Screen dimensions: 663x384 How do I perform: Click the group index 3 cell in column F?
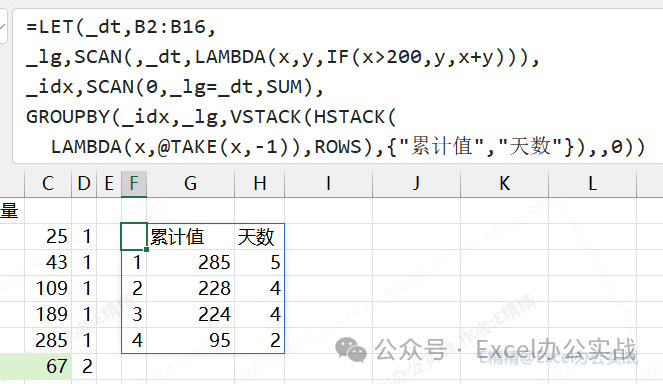134,315
